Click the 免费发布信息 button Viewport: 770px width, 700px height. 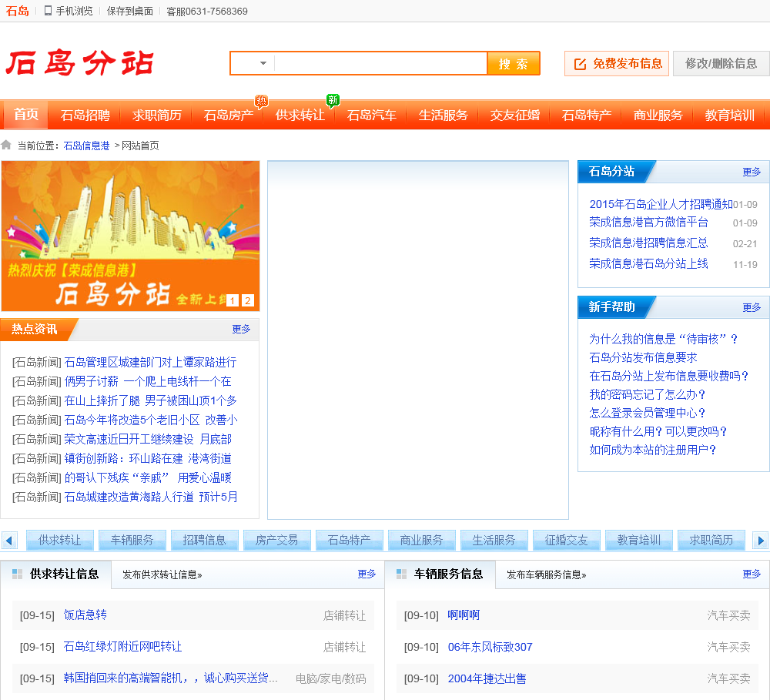(617, 63)
